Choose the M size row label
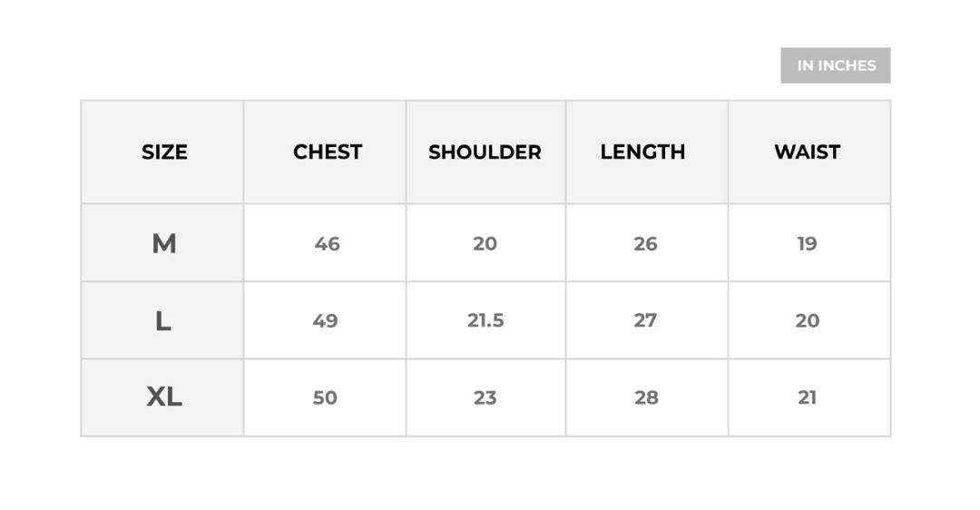The image size is (980, 510). (164, 243)
